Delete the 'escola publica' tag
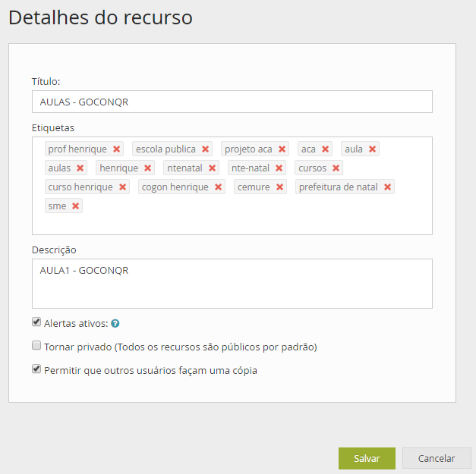476x474 pixels. (205, 149)
